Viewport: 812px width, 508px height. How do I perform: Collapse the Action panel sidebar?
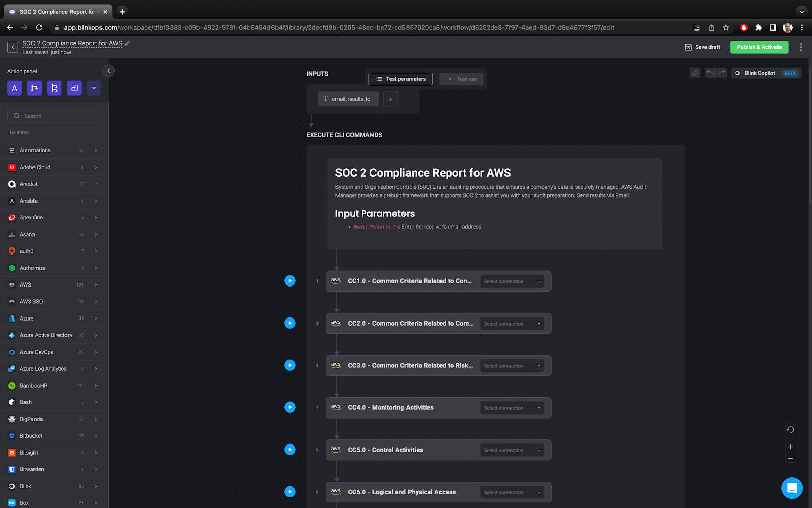(108, 70)
